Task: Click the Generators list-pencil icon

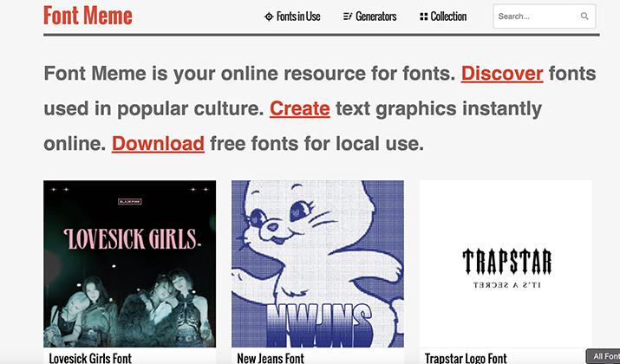Action: pyautogui.click(x=348, y=16)
